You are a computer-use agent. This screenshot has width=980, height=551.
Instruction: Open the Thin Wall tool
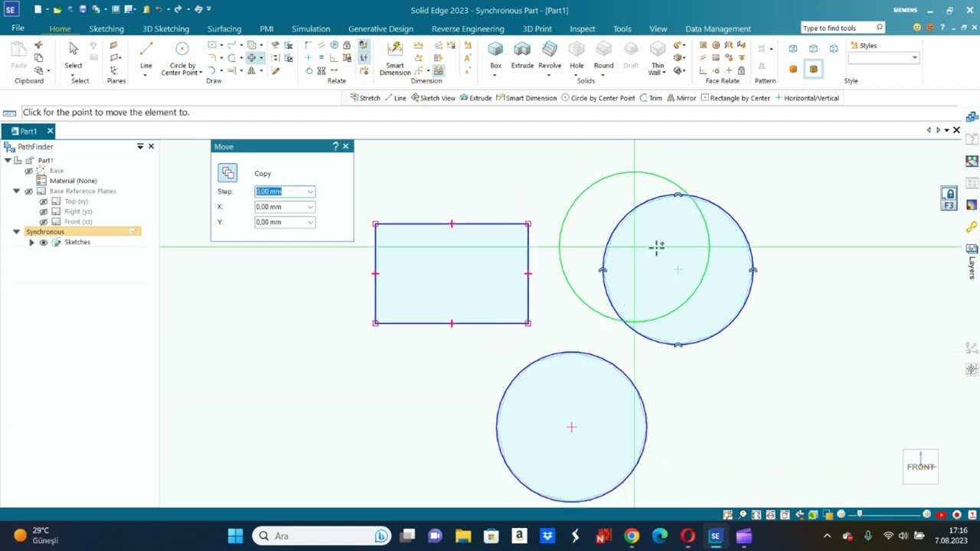(657, 58)
